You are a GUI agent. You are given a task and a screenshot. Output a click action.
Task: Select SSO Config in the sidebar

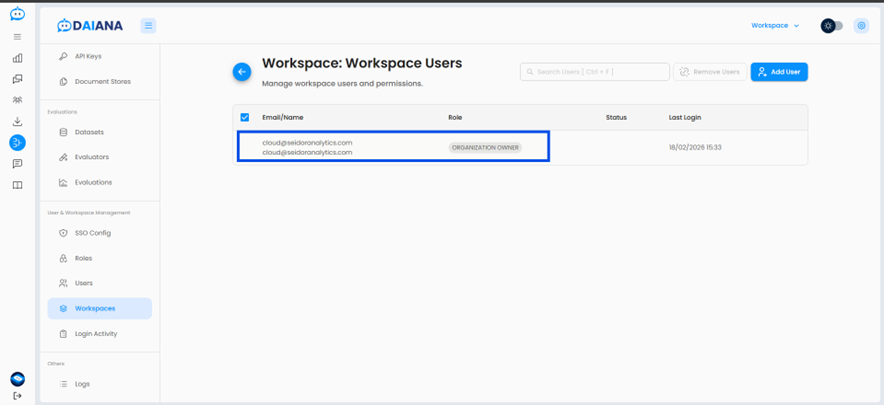coord(92,233)
